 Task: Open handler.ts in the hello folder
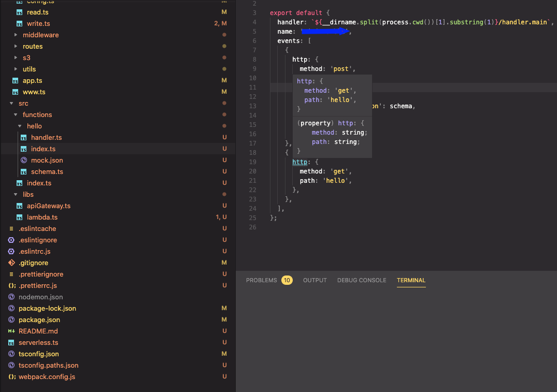(x=46, y=137)
